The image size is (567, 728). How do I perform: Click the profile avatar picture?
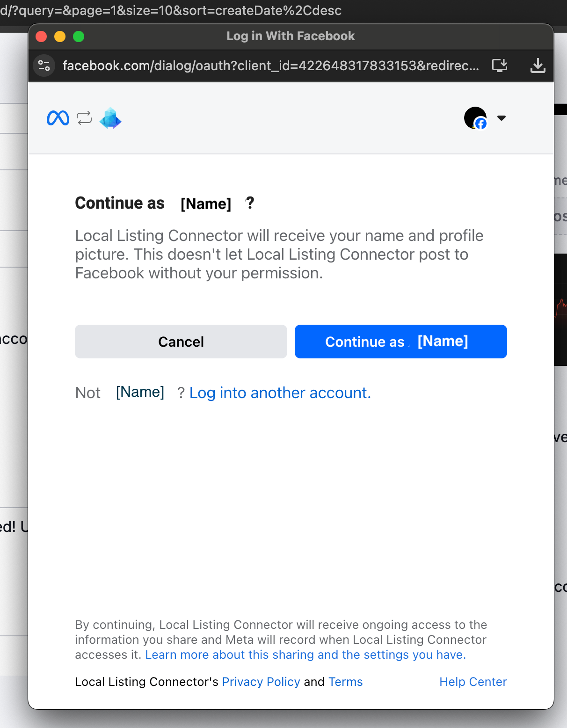pos(474,117)
